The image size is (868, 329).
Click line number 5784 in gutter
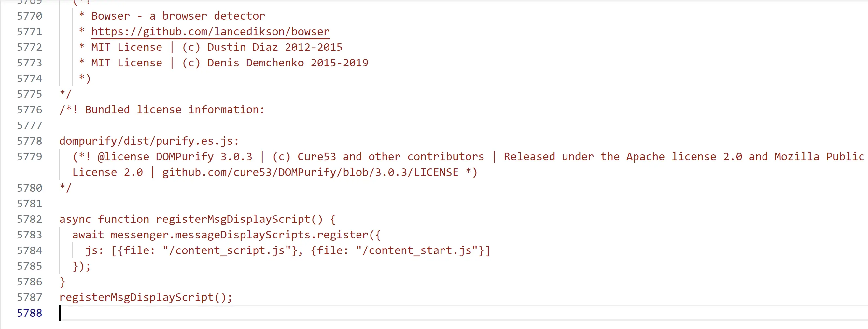tap(30, 251)
